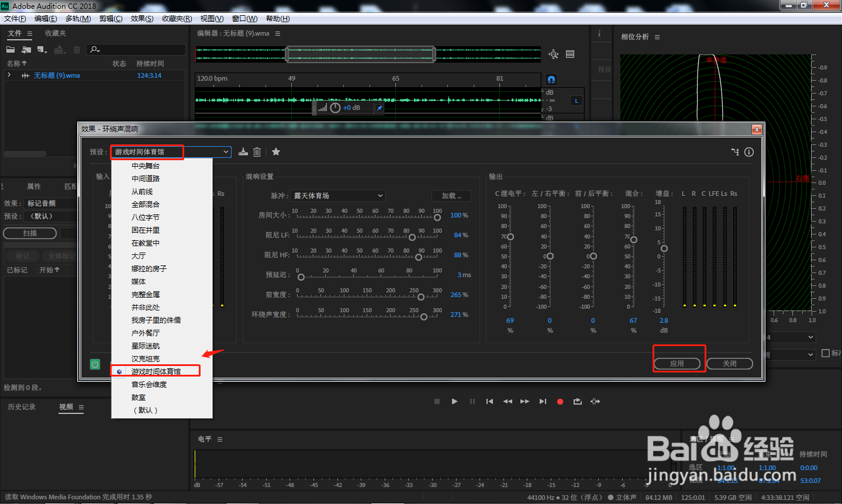Click the import file icon

pyautogui.click(x=26, y=50)
